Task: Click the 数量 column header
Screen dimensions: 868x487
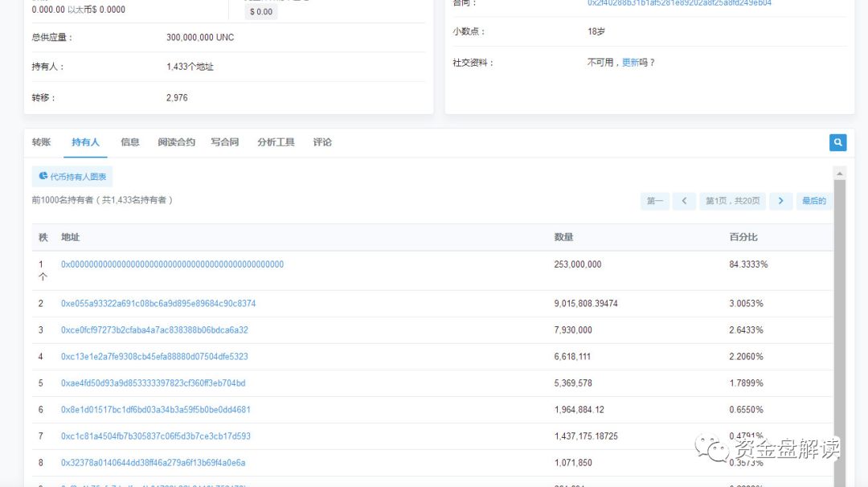Action: click(563, 237)
